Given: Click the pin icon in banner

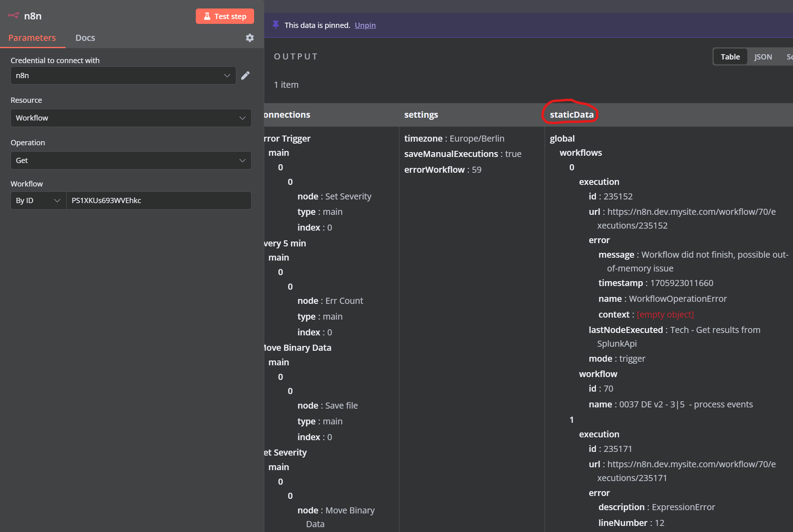Looking at the screenshot, I should click(276, 25).
